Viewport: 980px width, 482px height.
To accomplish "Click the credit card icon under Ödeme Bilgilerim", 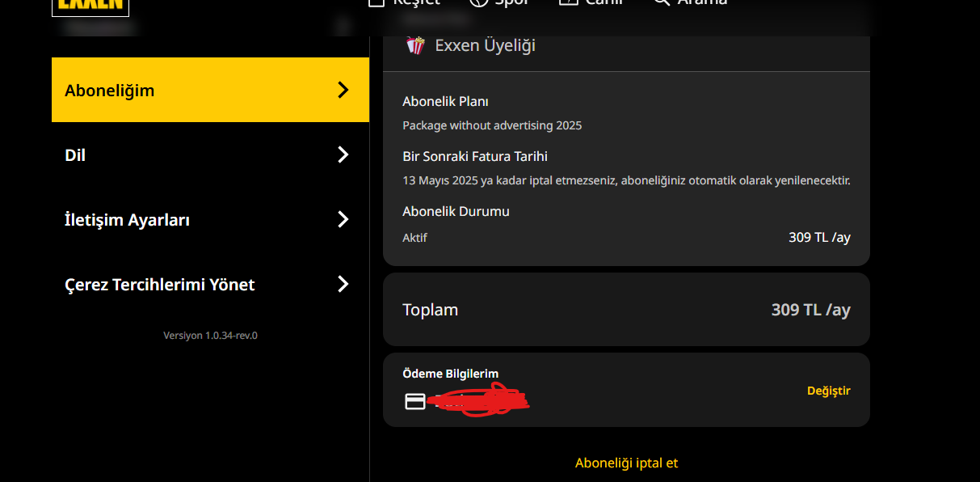I will coord(415,401).
